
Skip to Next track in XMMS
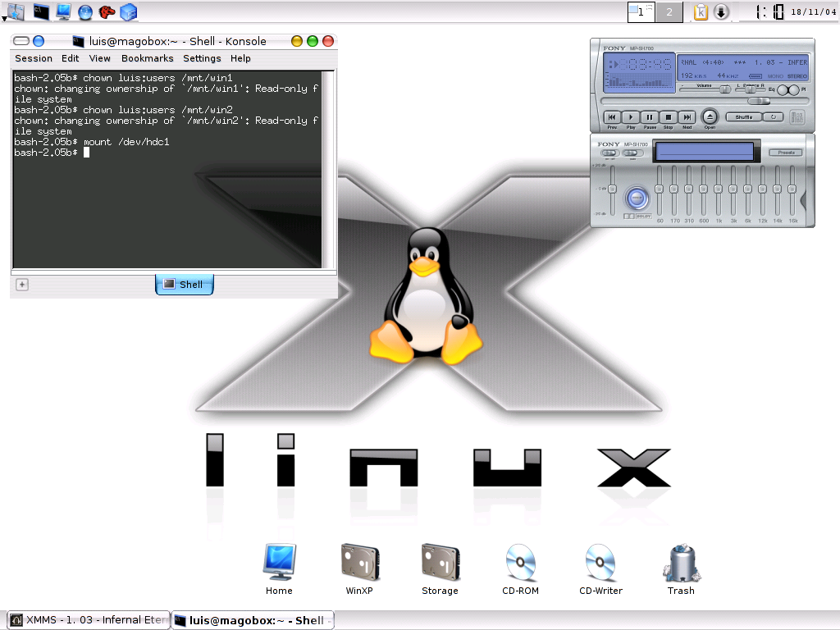(687, 117)
